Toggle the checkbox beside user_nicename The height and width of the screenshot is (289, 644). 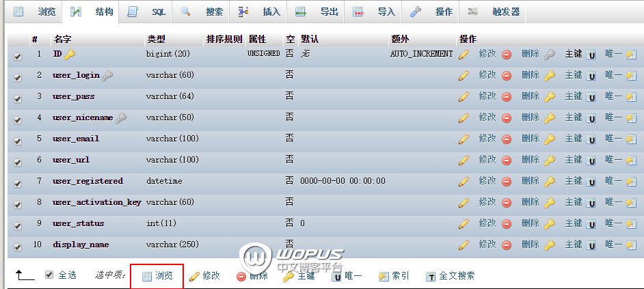click(18, 120)
